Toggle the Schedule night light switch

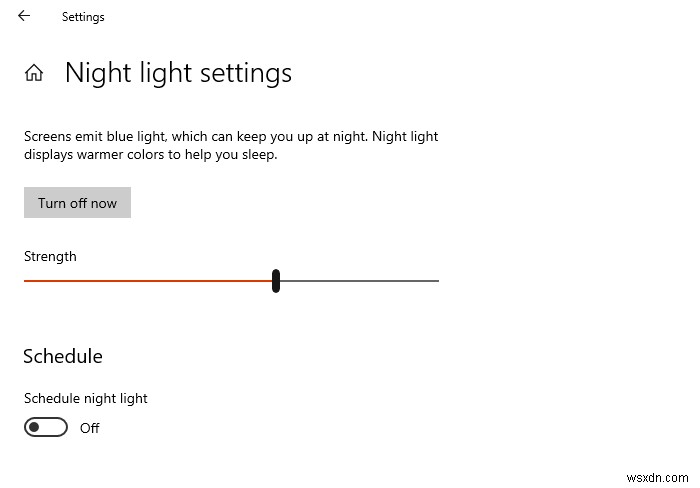pos(46,428)
